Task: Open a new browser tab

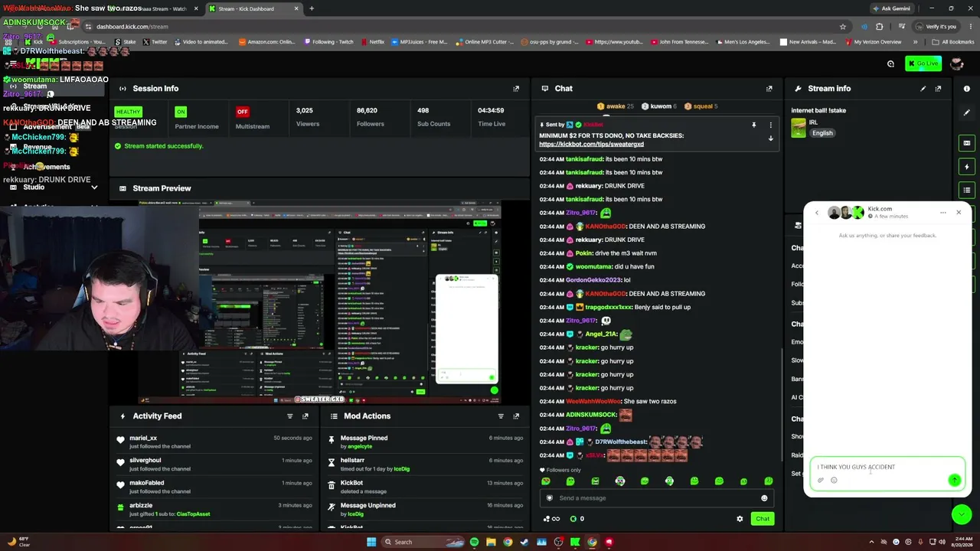Action: coord(312,8)
